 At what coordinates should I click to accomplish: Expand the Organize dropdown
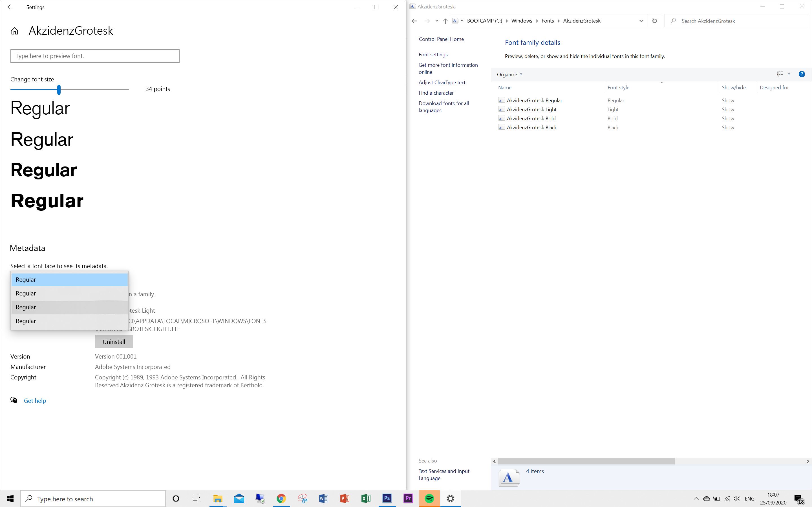[x=509, y=74]
